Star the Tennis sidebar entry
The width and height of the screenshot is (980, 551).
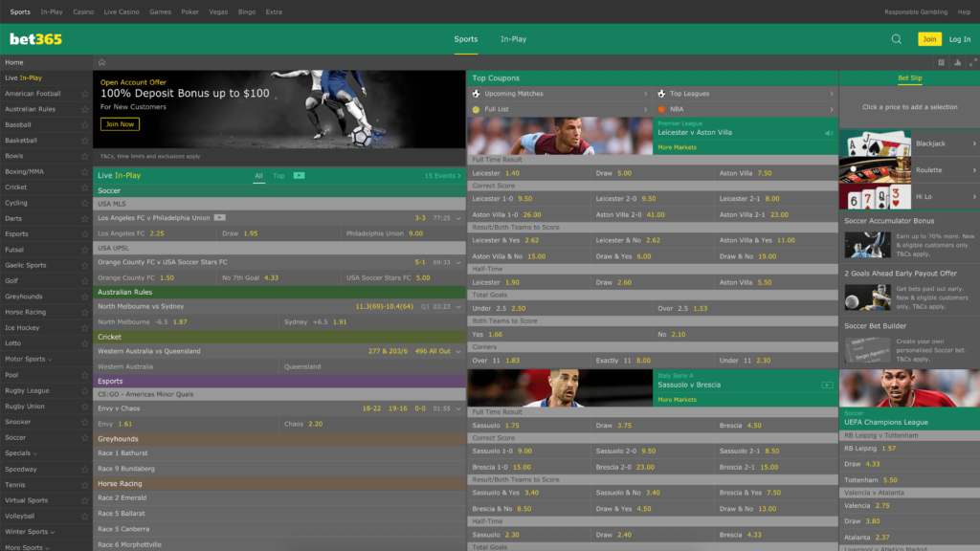84,485
